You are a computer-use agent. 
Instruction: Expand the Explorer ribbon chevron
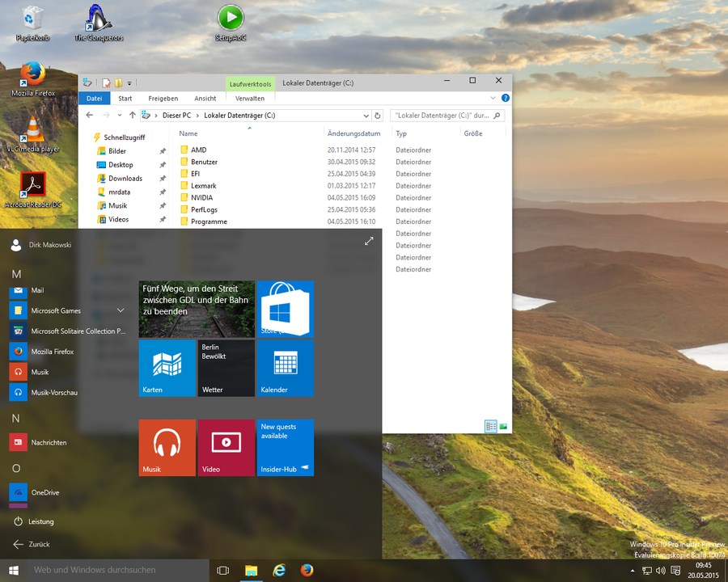pos(493,98)
